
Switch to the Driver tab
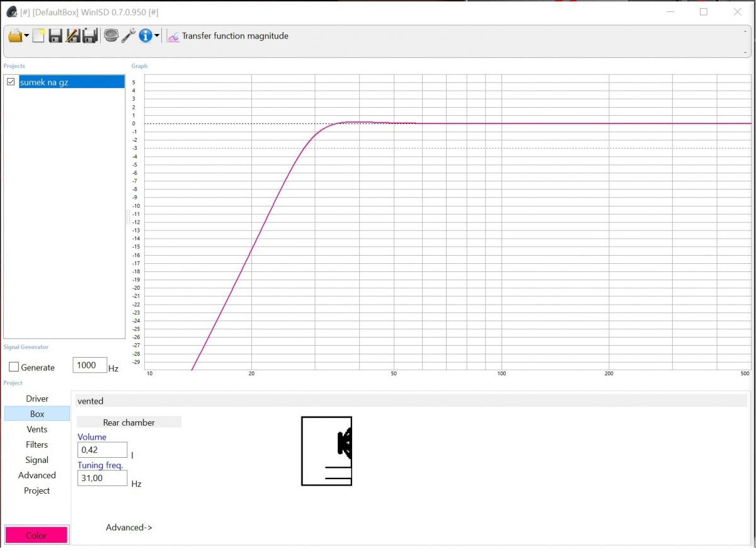[x=37, y=399]
